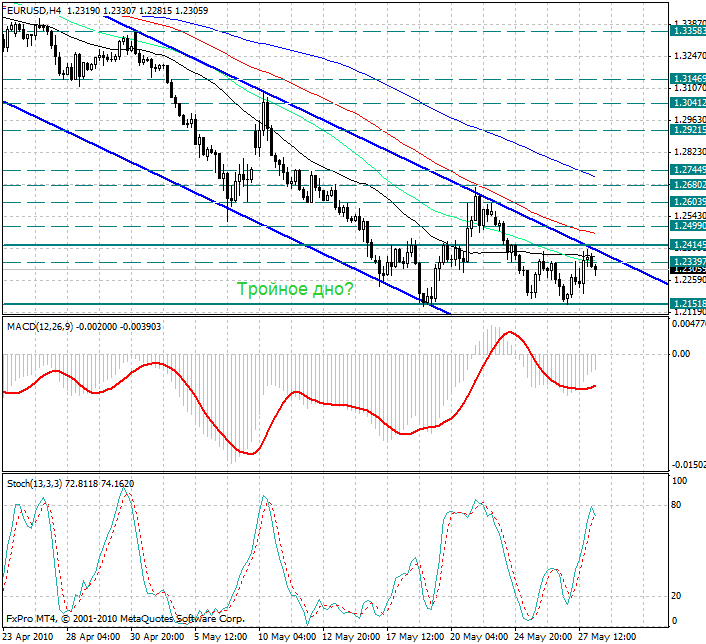Click the '10 May 04:00' time label
The height and width of the screenshot is (644, 706).
coord(287,637)
